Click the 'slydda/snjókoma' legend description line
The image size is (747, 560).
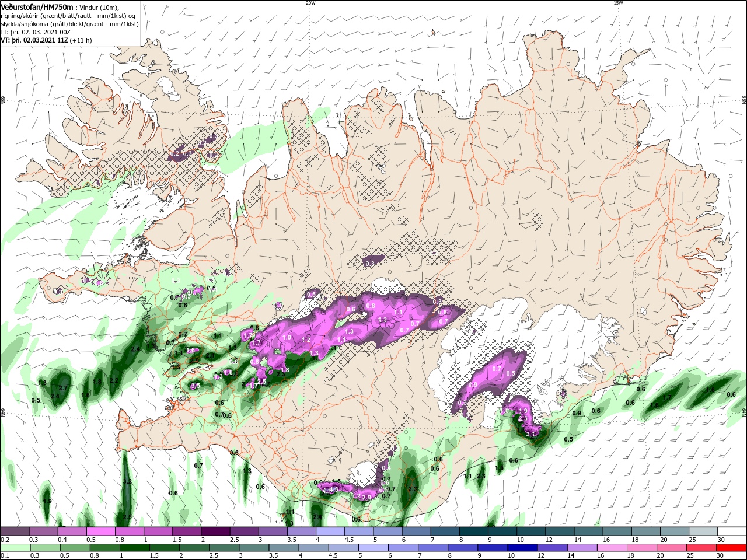pos(69,24)
